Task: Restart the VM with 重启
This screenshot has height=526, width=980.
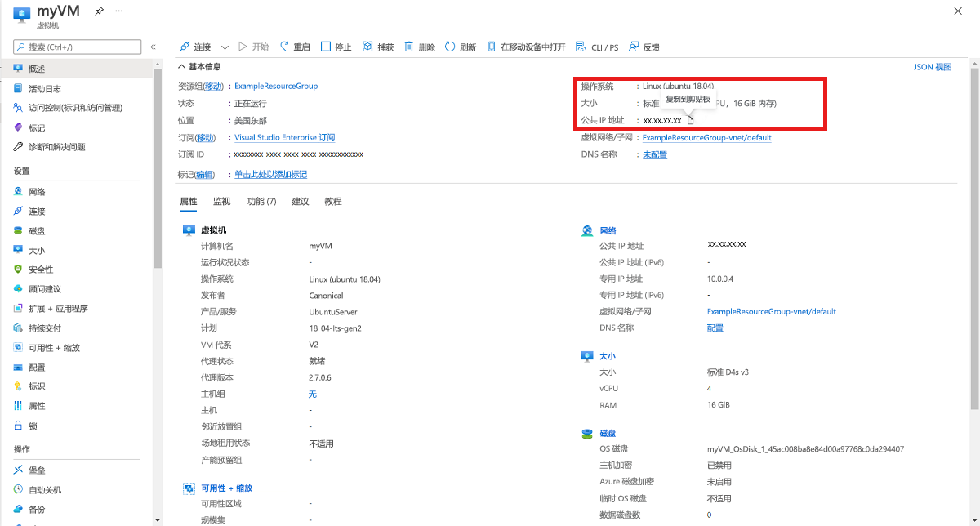Action: coord(295,47)
